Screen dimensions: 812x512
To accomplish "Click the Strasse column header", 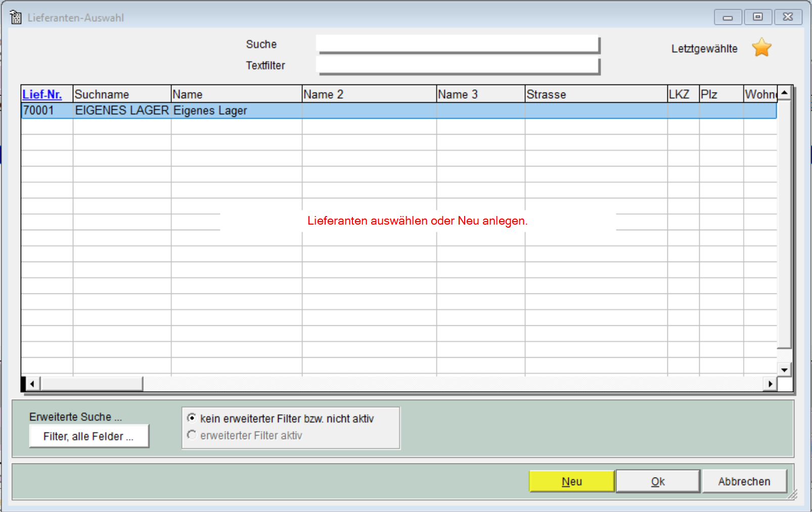I will [x=597, y=94].
